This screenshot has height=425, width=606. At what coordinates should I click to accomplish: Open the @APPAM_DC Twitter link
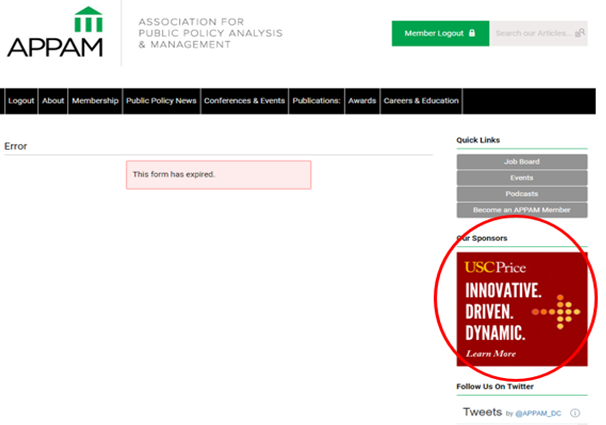click(538, 413)
